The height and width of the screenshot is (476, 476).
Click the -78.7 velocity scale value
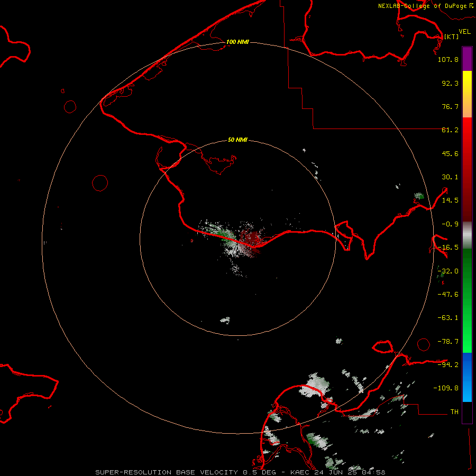tap(448, 342)
